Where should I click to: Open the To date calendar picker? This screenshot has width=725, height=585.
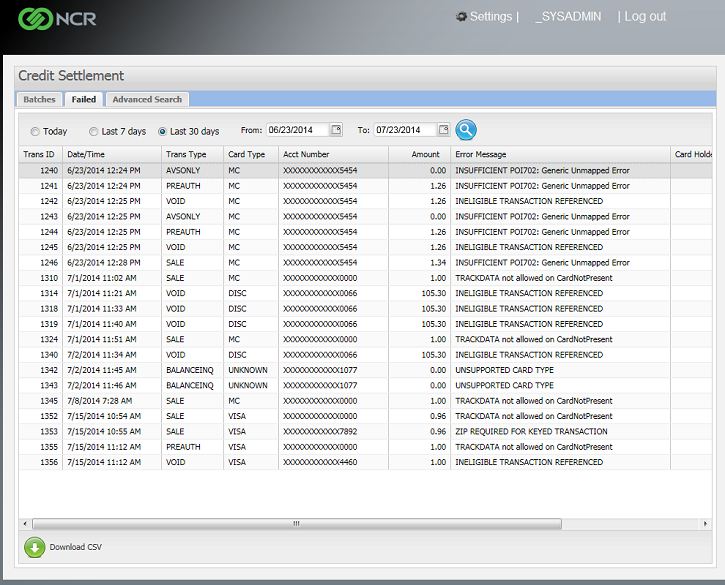tap(443, 130)
